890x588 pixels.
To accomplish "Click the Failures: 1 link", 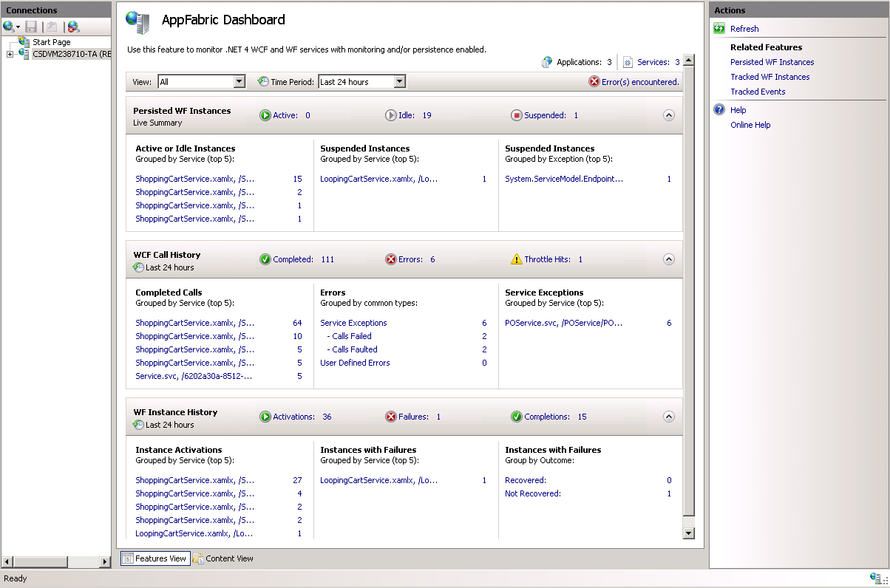I will click(x=419, y=417).
